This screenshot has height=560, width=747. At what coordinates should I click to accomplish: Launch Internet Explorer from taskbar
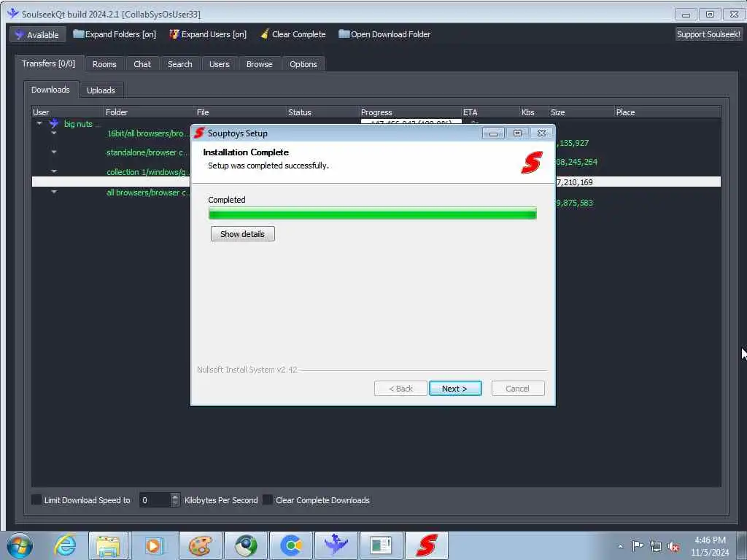[65, 545]
